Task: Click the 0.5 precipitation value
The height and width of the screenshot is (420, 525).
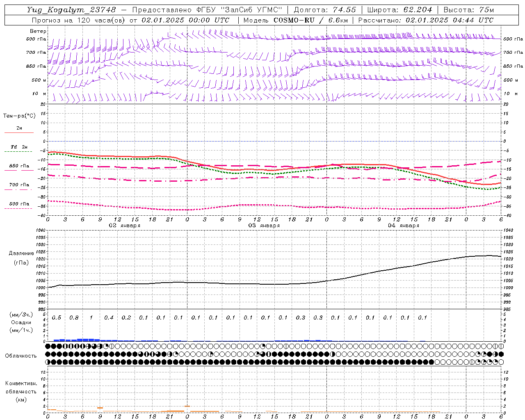Action: (x=57, y=317)
